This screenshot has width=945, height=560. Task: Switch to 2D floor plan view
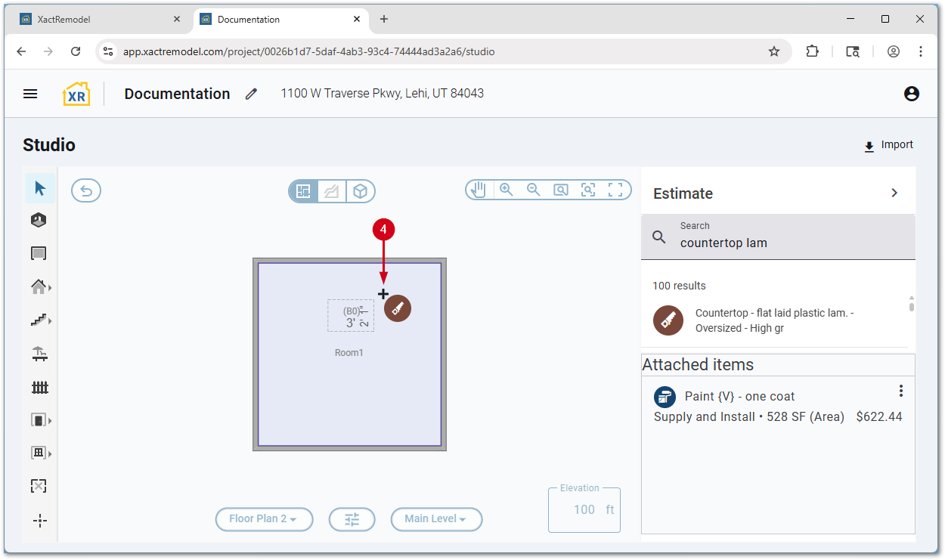(x=303, y=191)
